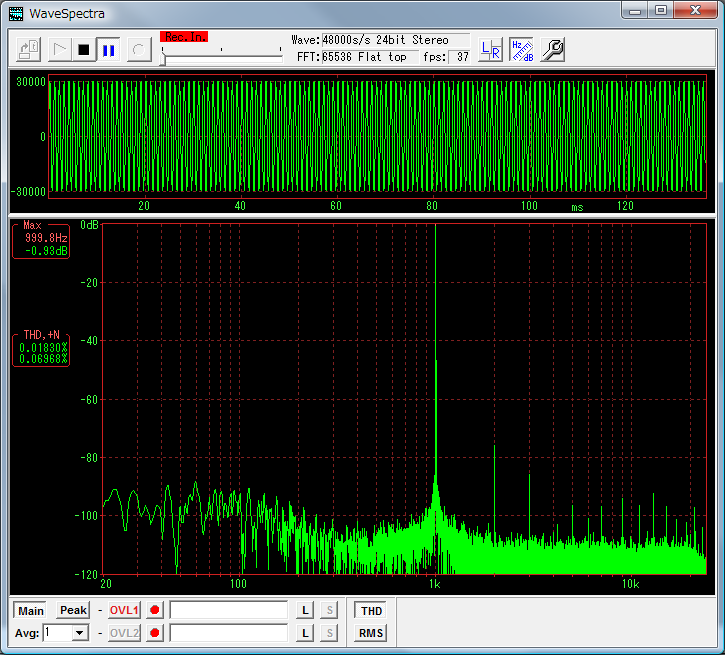Click the Max frequency readout box
The width and height of the screenshot is (725, 655).
click(x=41, y=240)
